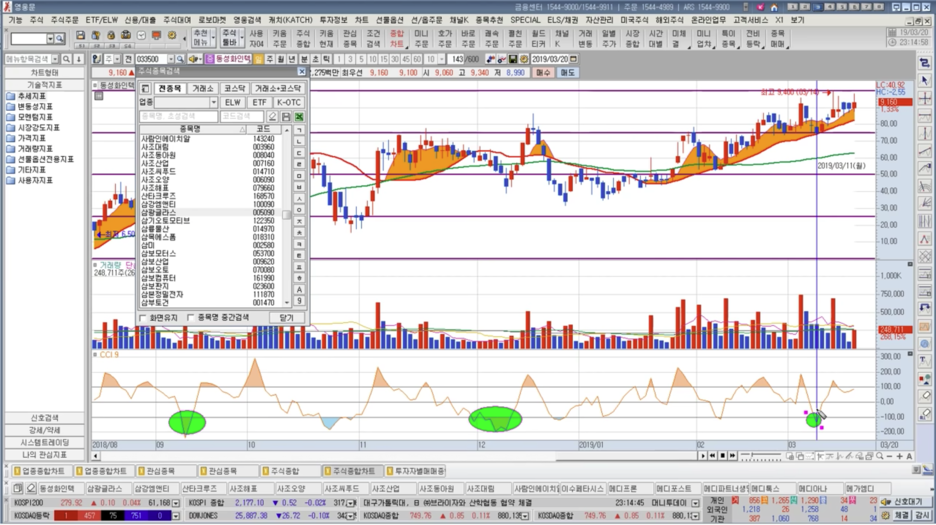
Task: Open the 주식툴바 dropdown arrow
Action: [x=242, y=38]
